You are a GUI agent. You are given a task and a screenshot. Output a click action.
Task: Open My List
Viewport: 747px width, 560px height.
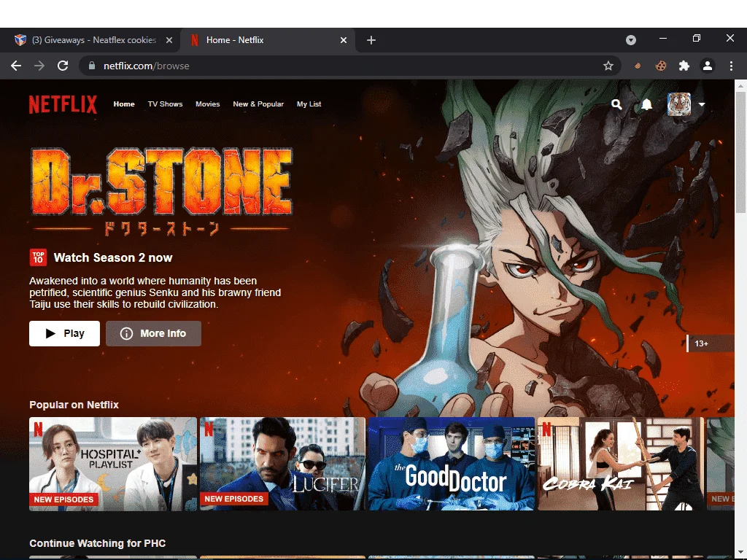point(309,104)
